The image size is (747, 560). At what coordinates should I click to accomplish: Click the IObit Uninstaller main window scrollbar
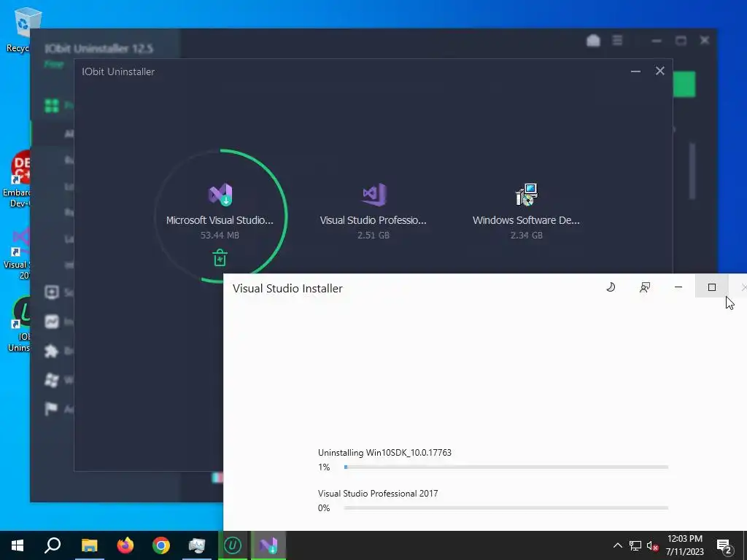(x=692, y=171)
